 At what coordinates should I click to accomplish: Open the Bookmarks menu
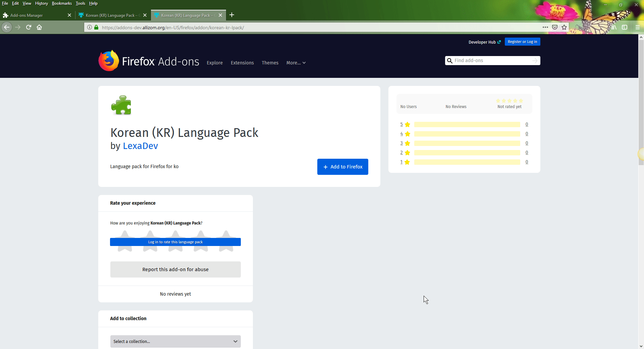click(62, 3)
